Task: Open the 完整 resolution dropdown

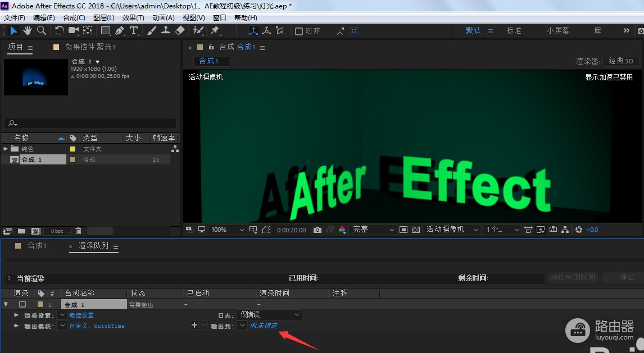Action: coord(372,230)
